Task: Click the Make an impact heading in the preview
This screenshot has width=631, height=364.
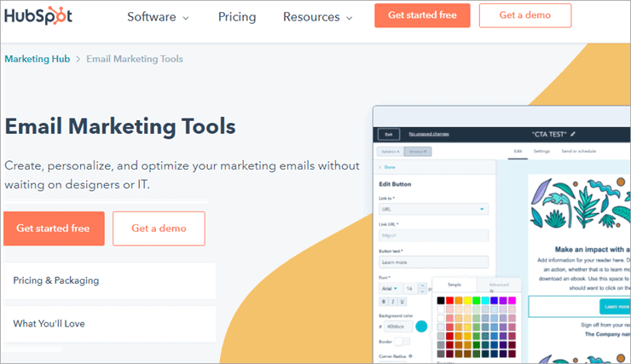Action: (x=592, y=250)
